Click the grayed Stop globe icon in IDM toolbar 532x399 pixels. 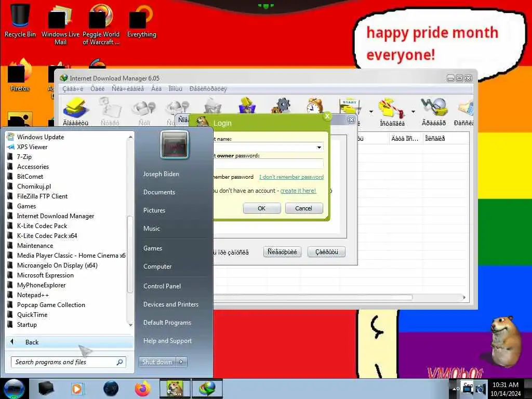[x=144, y=109]
